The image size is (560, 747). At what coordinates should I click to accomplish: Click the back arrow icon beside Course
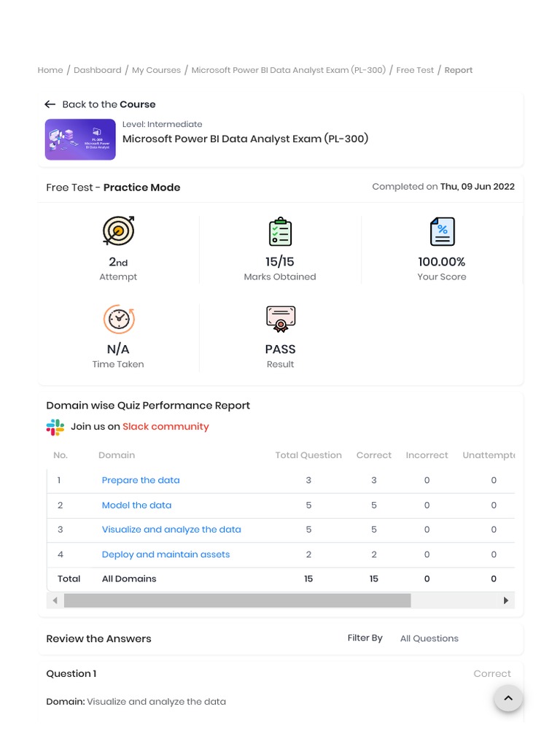click(x=50, y=104)
